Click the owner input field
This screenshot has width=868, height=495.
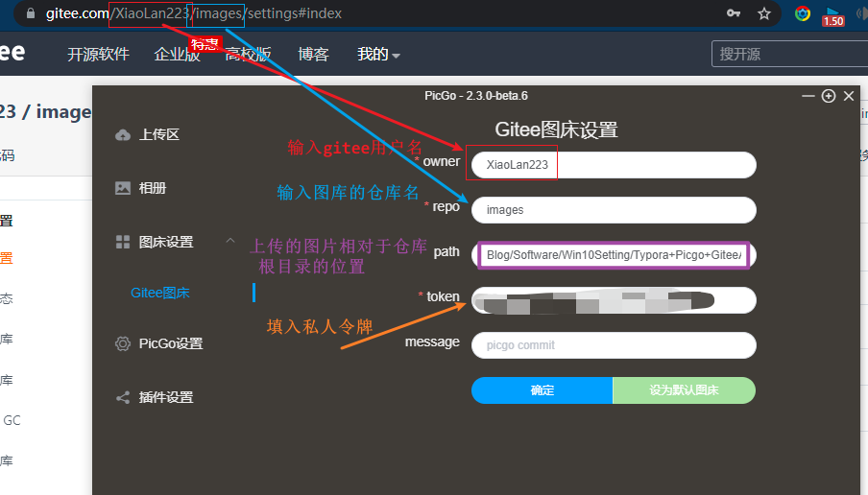pyautogui.click(x=614, y=165)
